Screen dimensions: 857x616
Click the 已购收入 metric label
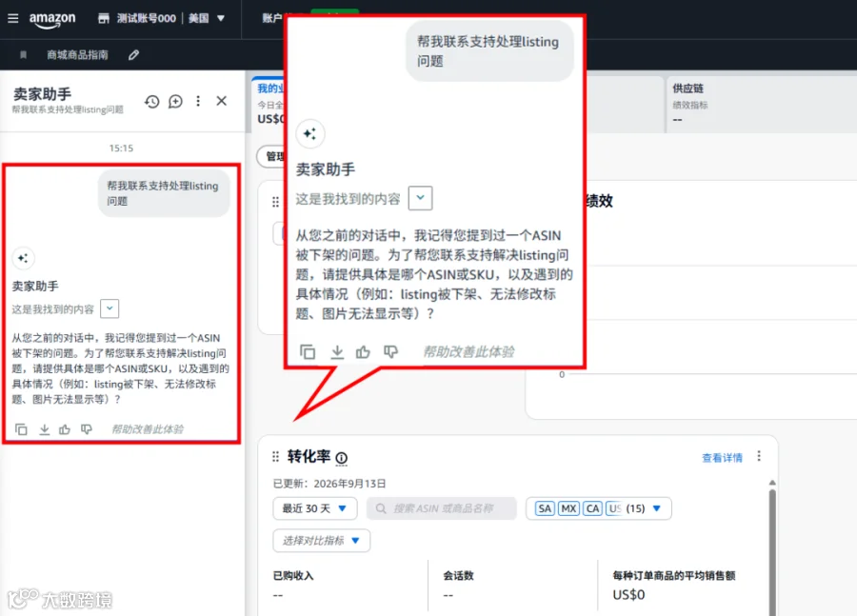click(293, 576)
